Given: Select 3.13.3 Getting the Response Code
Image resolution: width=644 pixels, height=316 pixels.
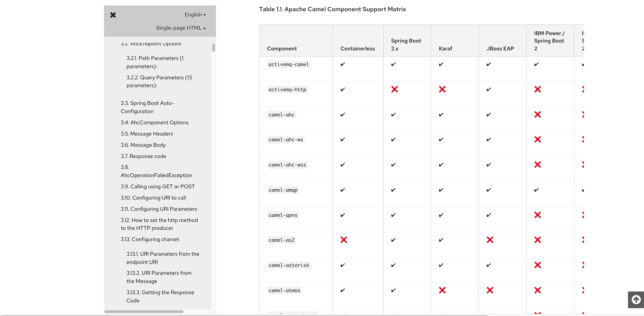Looking at the screenshot, I should [x=160, y=297].
